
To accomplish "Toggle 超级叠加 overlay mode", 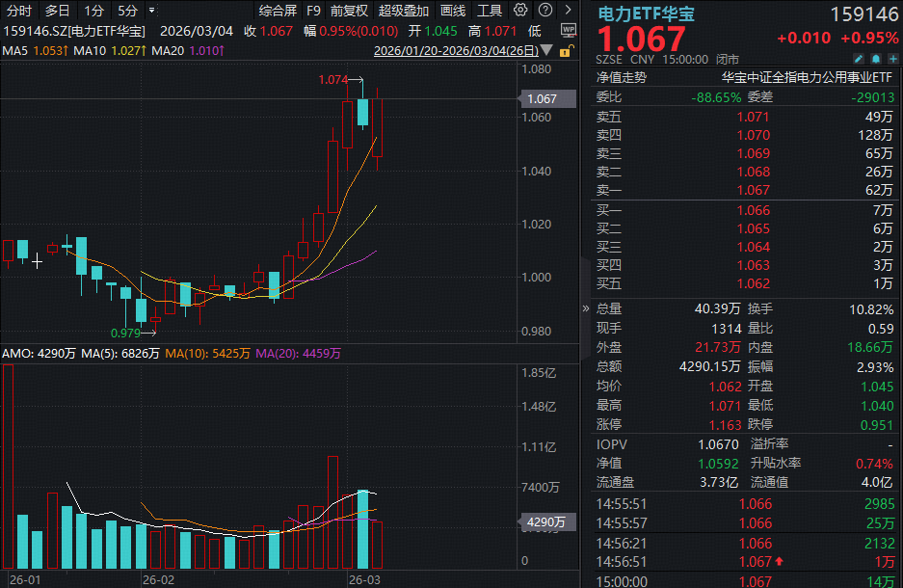I will tap(402, 12).
